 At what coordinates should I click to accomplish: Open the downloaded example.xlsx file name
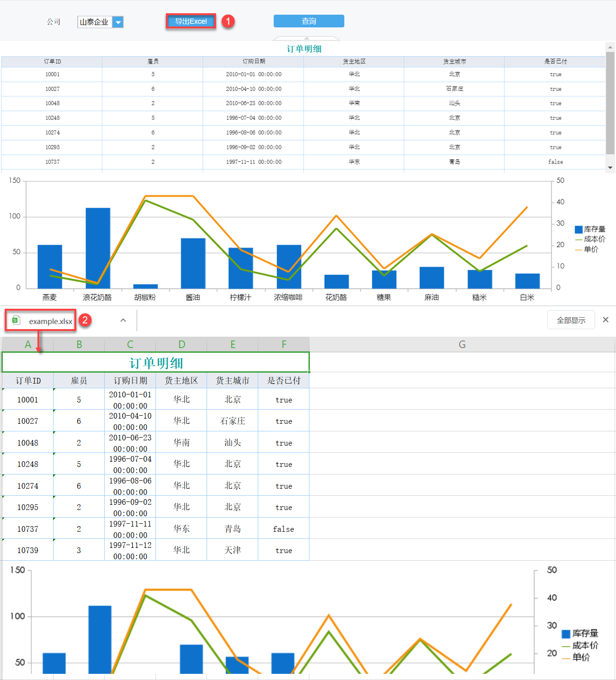(51, 321)
